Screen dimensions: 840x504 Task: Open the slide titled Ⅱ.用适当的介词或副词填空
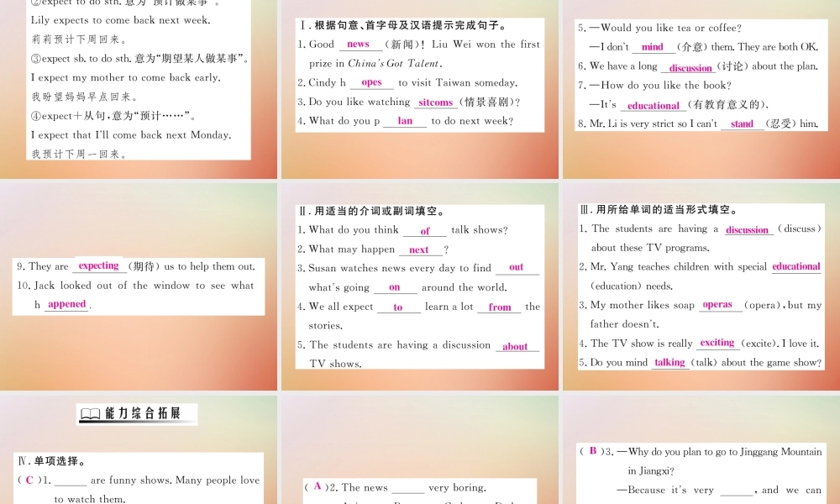(x=419, y=286)
